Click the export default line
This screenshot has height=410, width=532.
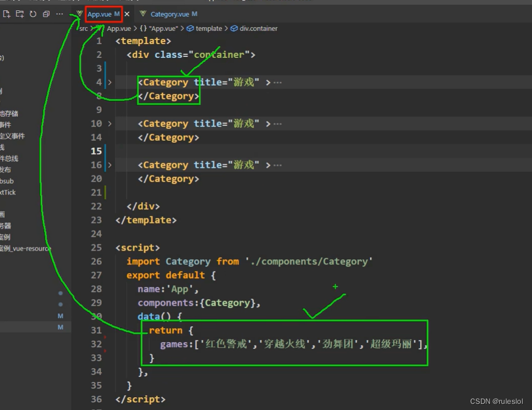click(x=171, y=275)
